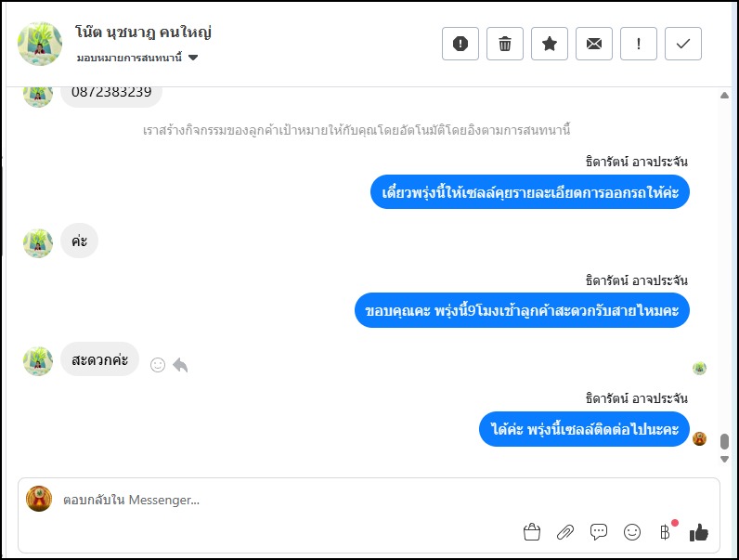Mark the conversation done with the checkmark
This screenshot has height=560, width=739.
coord(683,44)
